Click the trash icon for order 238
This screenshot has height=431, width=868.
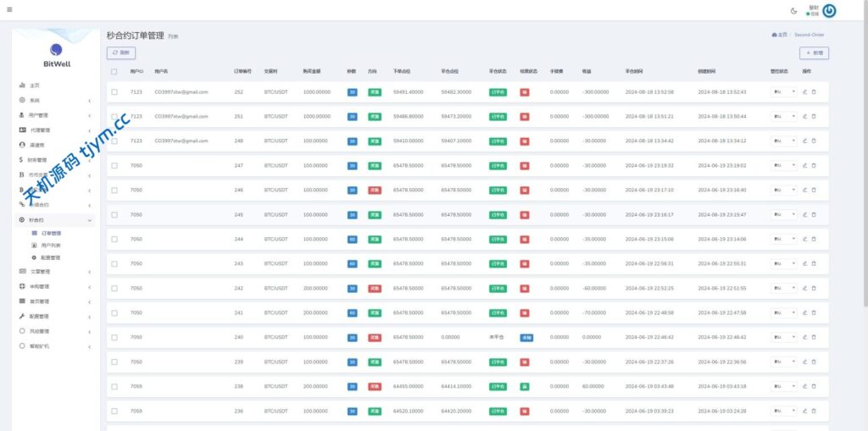814,386
